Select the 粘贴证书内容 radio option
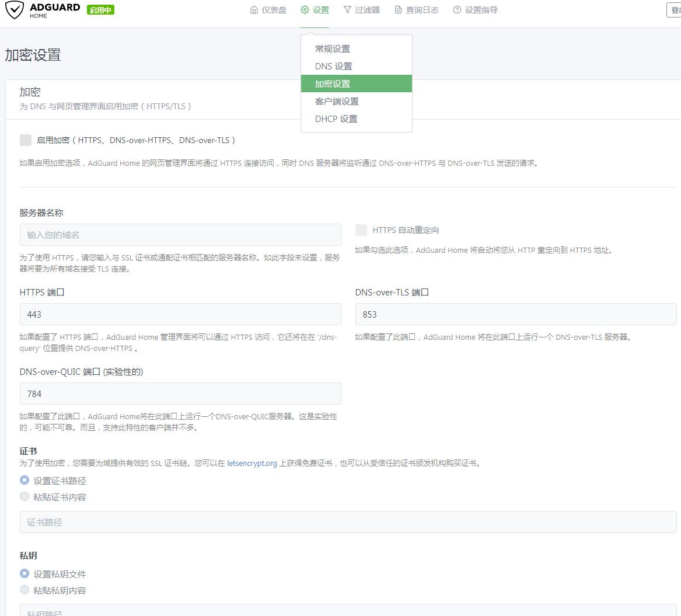 coord(24,497)
